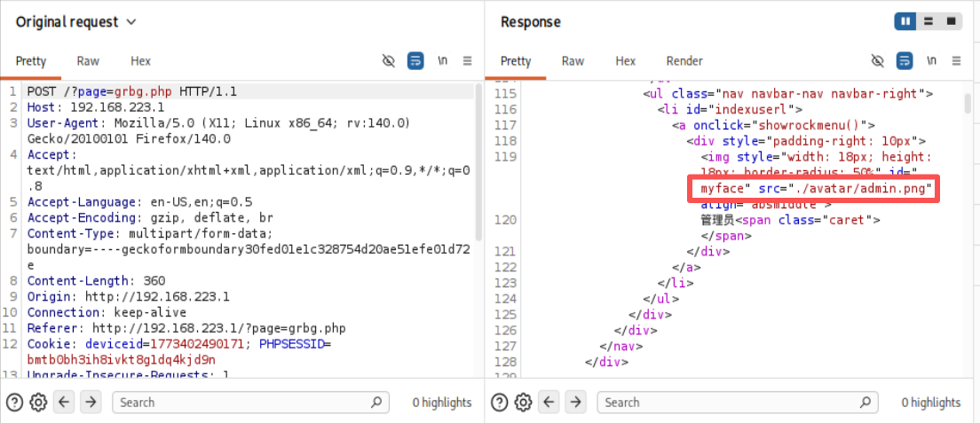
Task: Toggle hidden characters eye icon in request
Action: coord(388,61)
